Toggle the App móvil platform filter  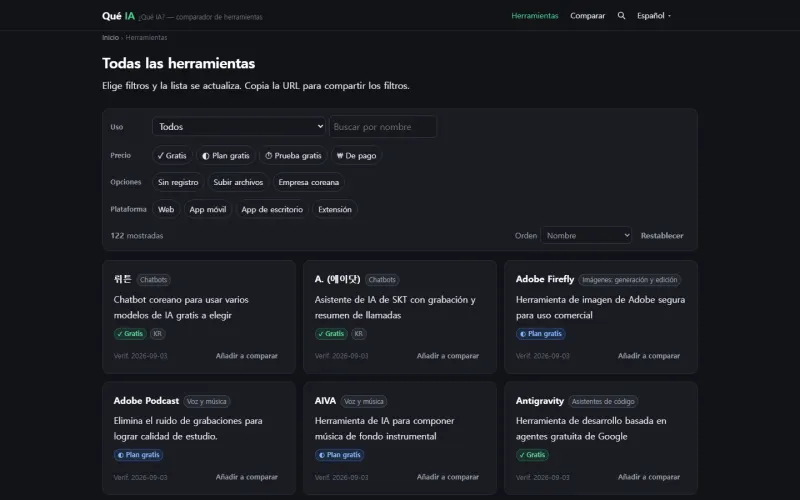tap(208, 209)
